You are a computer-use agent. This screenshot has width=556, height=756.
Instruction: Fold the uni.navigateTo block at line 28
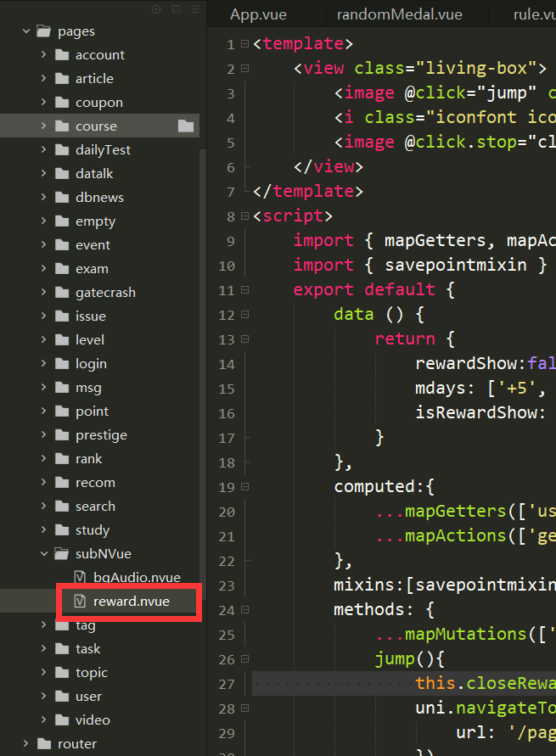tap(245, 708)
